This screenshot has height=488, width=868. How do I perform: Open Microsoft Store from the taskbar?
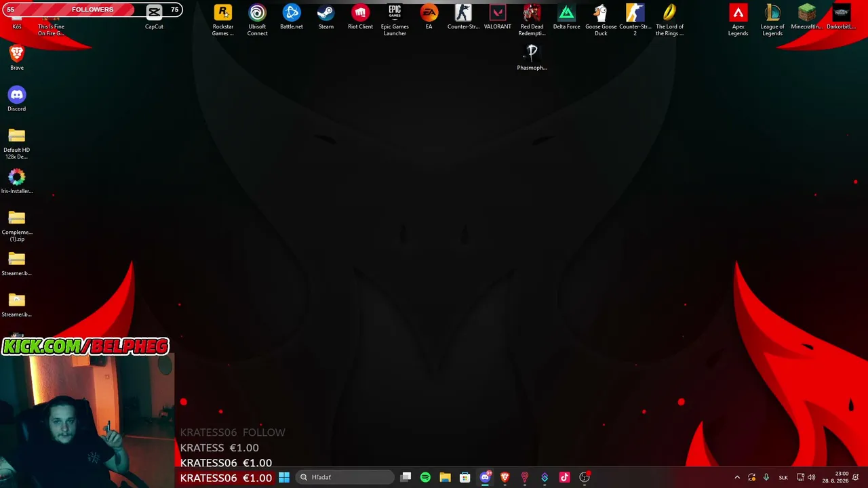tap(465, 477)
